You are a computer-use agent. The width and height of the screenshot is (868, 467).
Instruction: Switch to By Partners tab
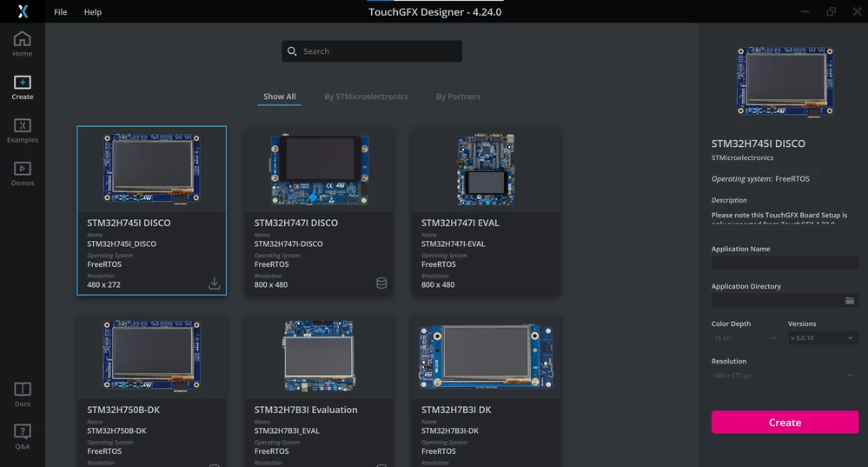(459, 97)
